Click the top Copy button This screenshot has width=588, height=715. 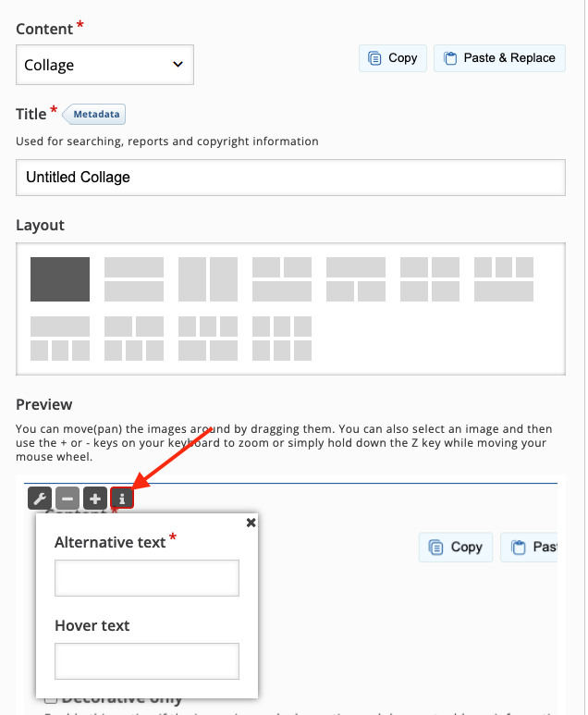click(392, 58)
